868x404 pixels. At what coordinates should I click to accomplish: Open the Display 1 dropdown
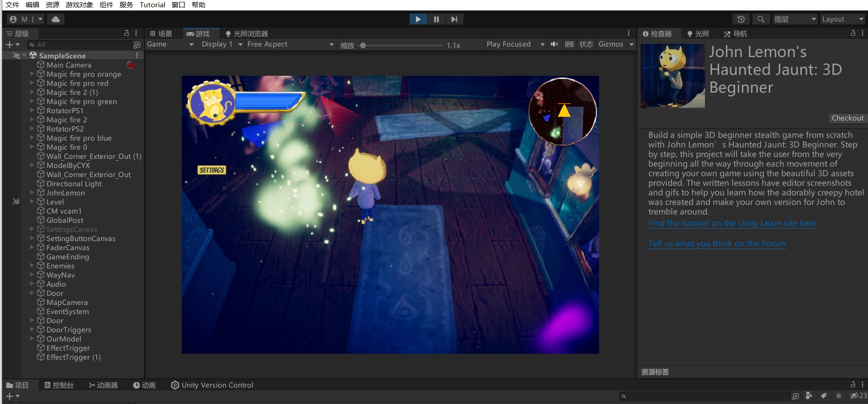point(222,44)
